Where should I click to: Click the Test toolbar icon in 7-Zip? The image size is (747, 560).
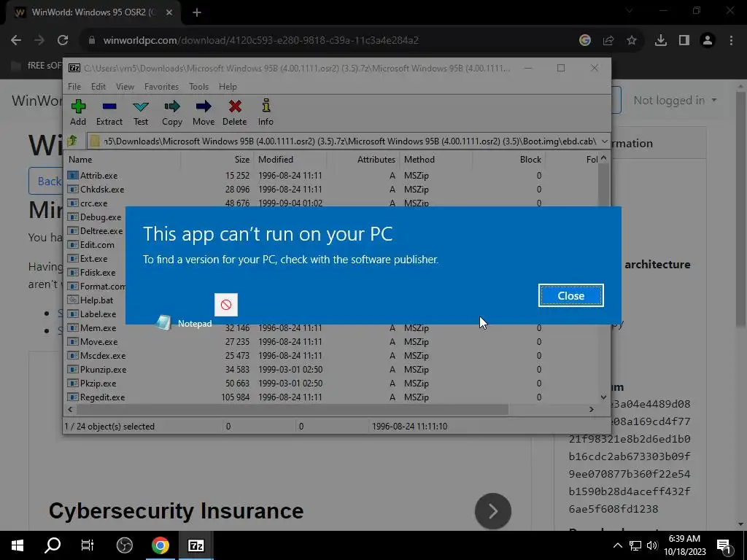coord(141,113)
